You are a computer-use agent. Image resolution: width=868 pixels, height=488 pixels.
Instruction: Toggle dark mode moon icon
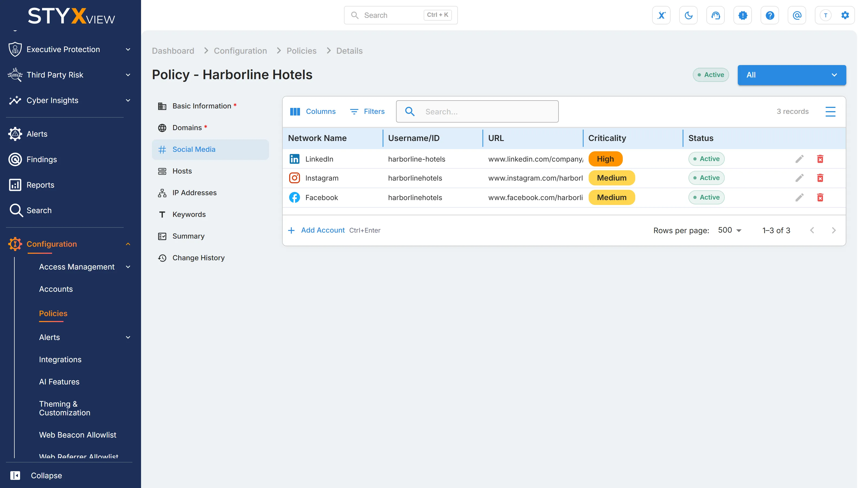coord(688,15)
